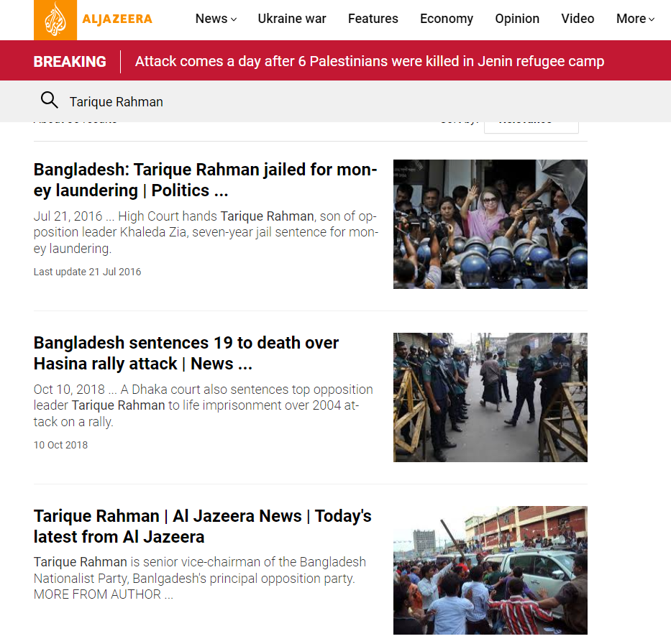Open the sort-by Relevance dropdown
671x644 pixels.
coord(531,127)
